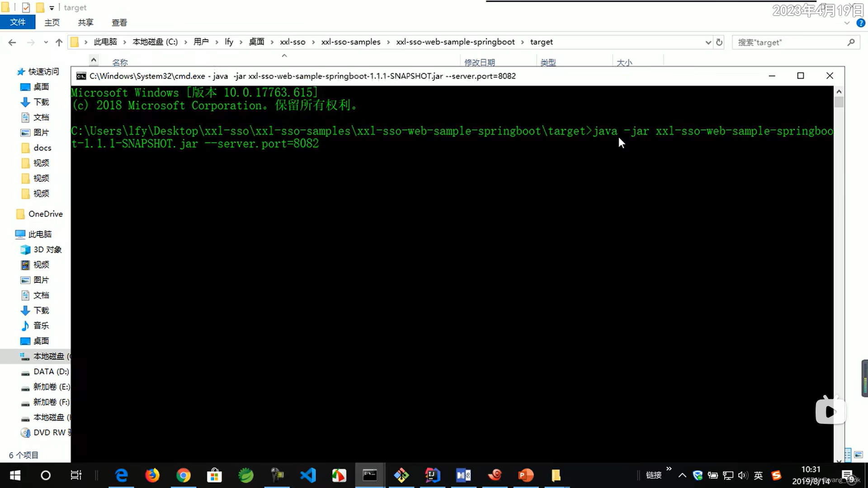
Task: Open Task View on taskbar
Action: (x=76, y=475)
